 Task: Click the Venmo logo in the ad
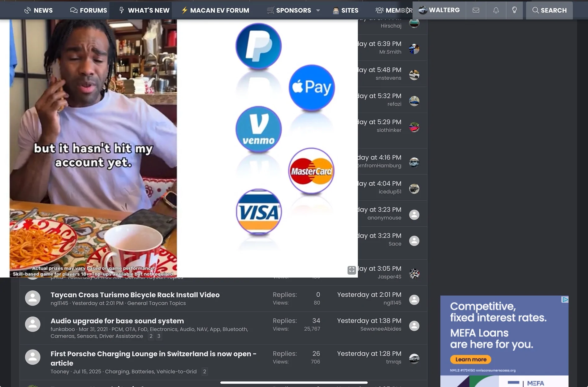[x=259, y=129]
